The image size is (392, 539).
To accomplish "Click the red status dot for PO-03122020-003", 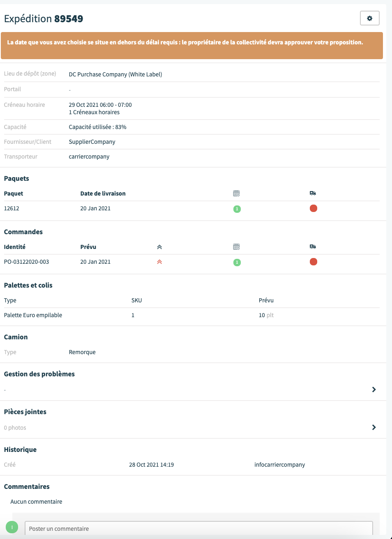I will [314, 262].
